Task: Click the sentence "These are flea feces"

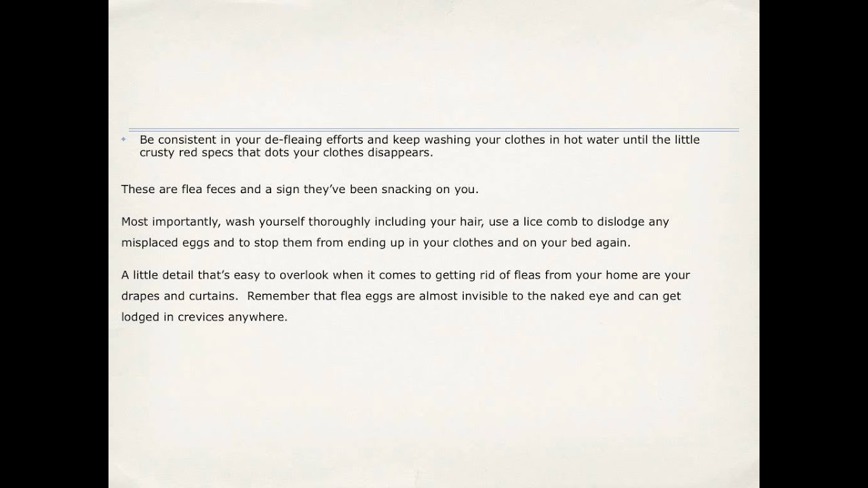Action: pyautogui.click(x=179, y=189)
